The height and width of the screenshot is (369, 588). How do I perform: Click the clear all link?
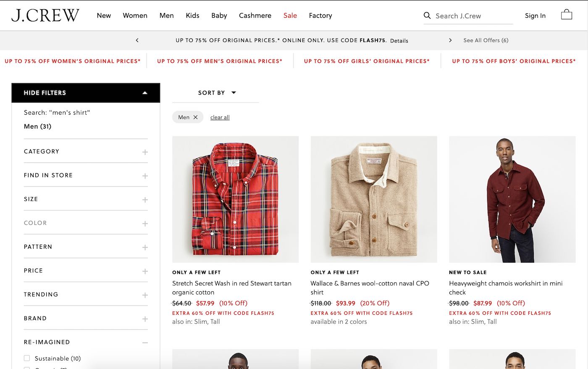point(220,117)
